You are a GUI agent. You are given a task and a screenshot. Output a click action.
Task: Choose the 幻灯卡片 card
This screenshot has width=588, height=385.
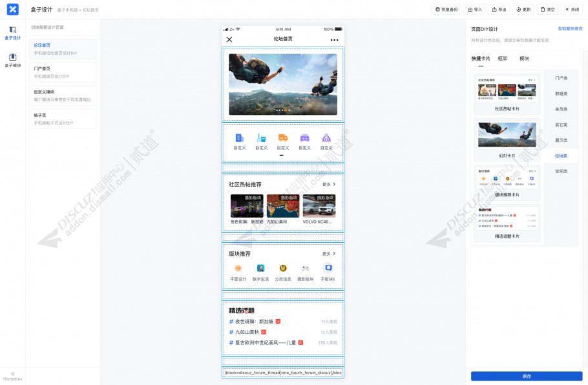click(507, 140)
